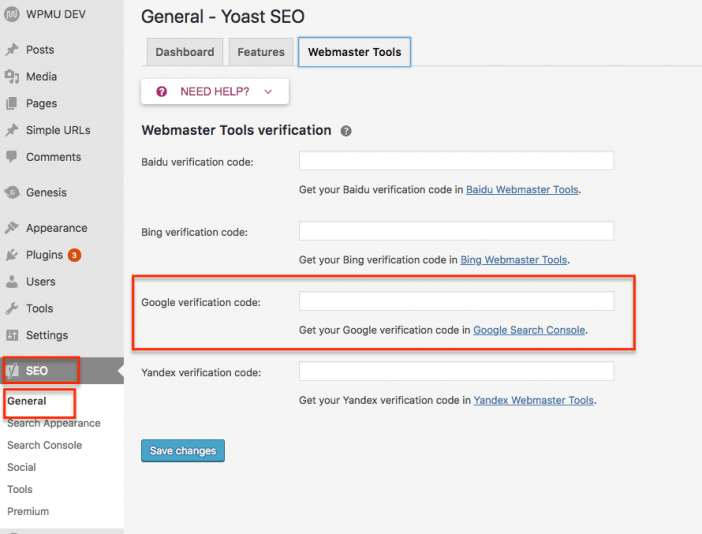Viewport: 702px width, 534px height.
Task: Open Baidu Webmaster Tools link
Action: click(x=522, y=190)
